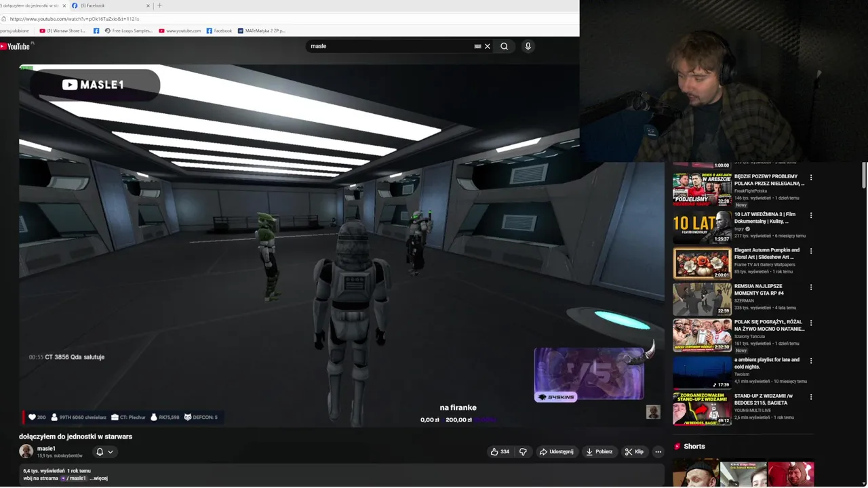Open options for REMSUA NAJLEPSZE MOMENTY video

(810, 287)
